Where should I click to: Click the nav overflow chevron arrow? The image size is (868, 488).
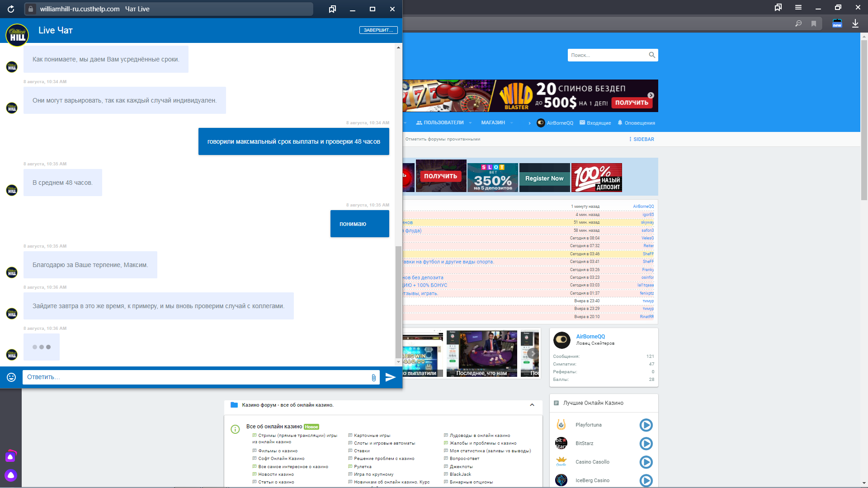tap(529, 123)
